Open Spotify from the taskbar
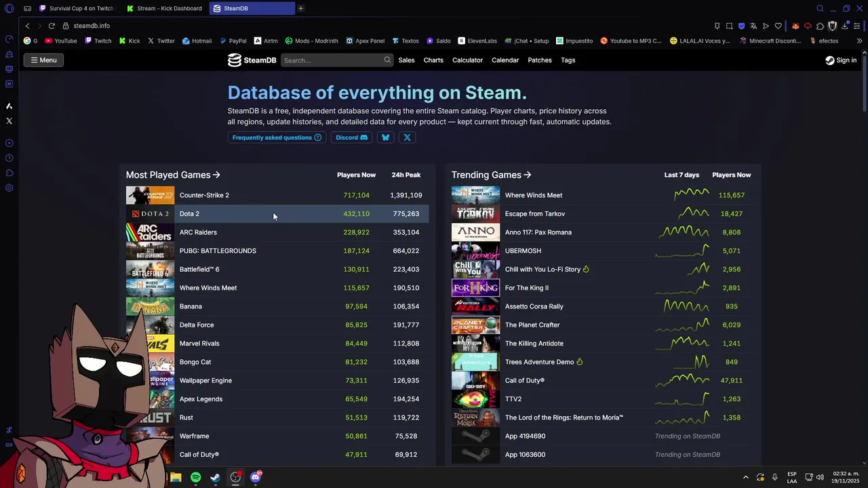Image resolution: width=868 pixels, height=488 pixels. point(195,477)
